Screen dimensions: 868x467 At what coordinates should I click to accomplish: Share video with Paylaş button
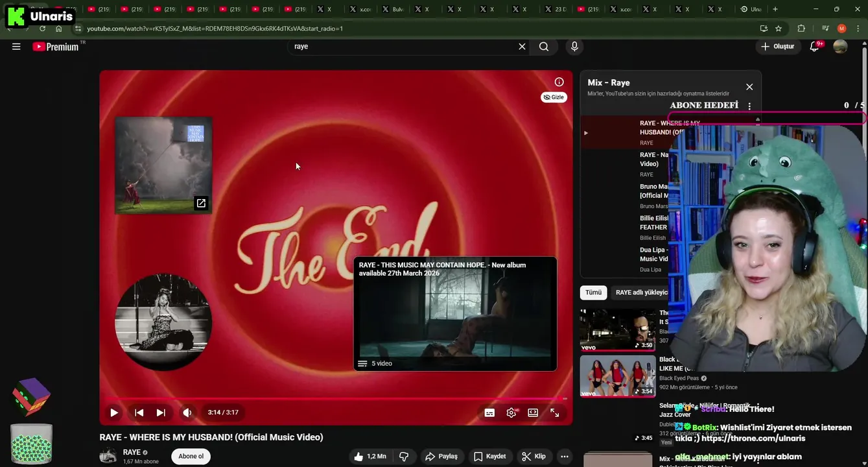click(x=441, y=457)
